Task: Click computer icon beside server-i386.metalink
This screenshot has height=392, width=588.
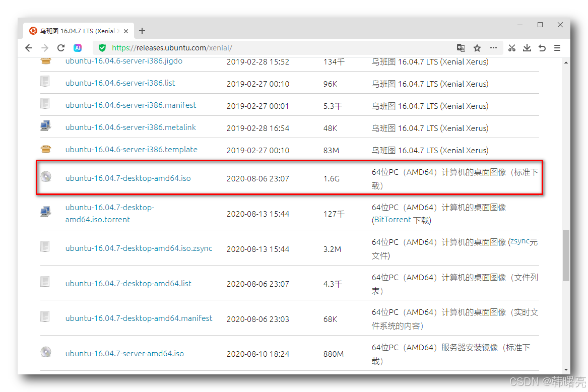Action: point(46,125)
